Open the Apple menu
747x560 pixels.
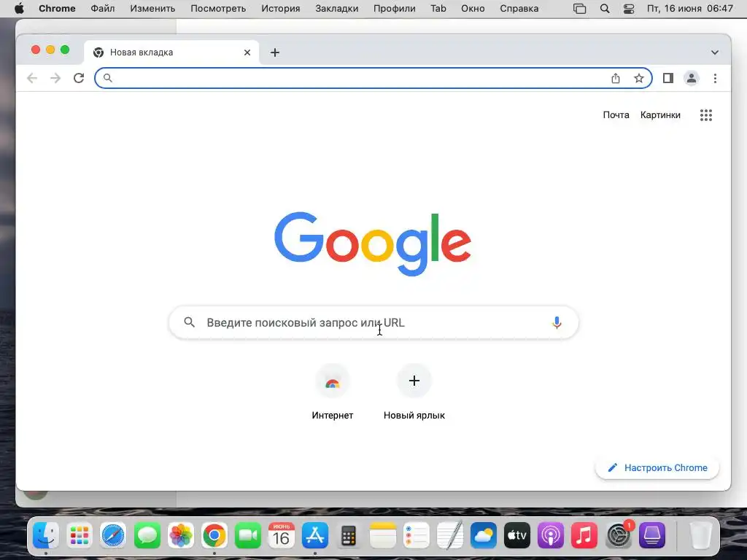click(x=19, y=9)
